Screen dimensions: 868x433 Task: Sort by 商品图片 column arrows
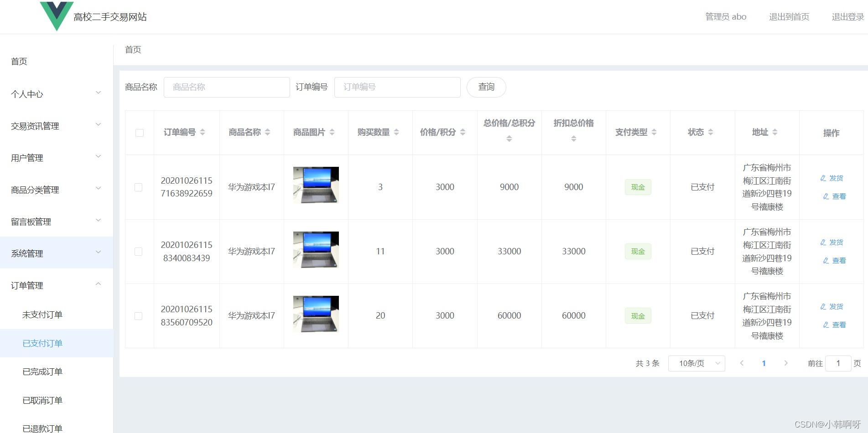332,132
